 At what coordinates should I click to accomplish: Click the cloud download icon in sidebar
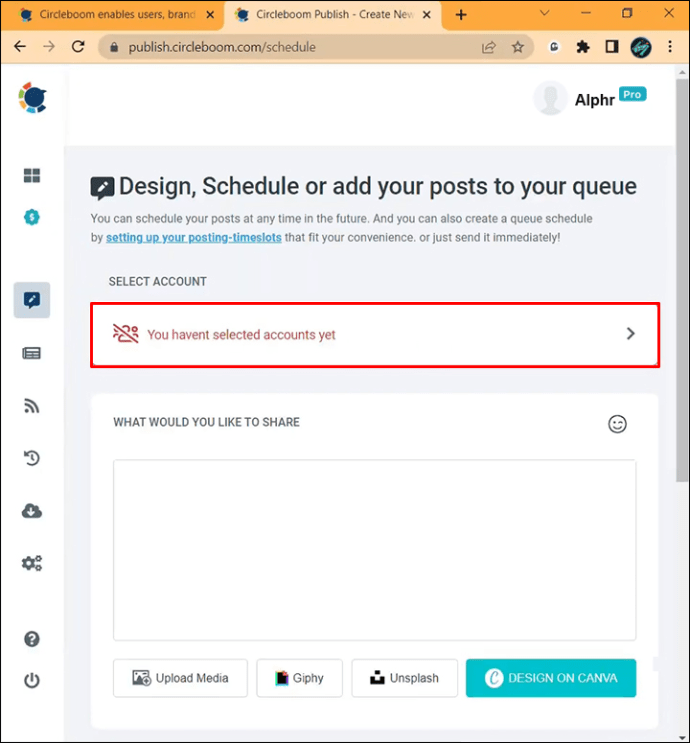(32, 511)
